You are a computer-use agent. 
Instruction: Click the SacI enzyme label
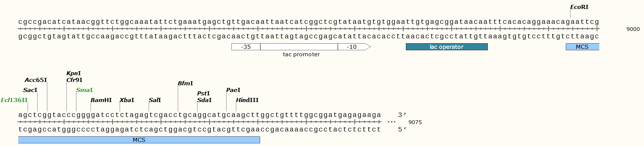coord(30,90)
